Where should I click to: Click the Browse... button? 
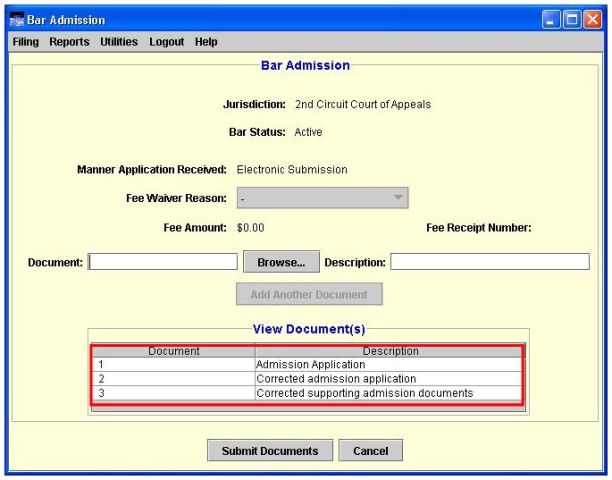[281, 262]
